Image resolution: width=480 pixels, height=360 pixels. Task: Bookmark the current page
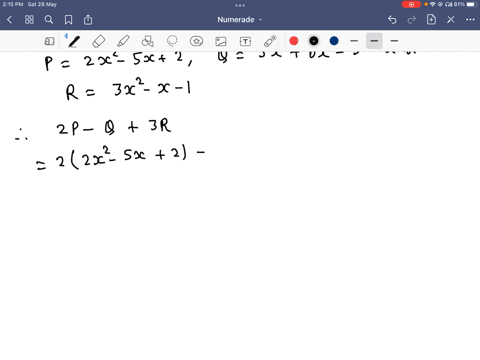[68, 20]
